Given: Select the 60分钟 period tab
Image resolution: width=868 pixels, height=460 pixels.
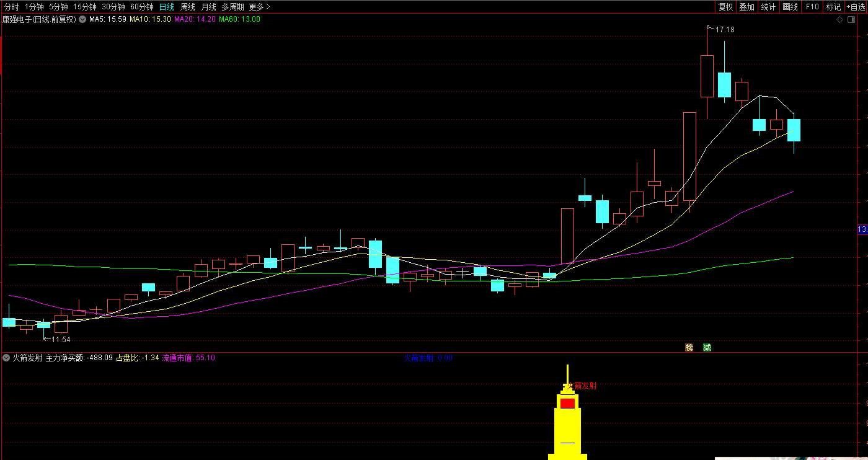Looking at the screenshot, I should 141,7.
